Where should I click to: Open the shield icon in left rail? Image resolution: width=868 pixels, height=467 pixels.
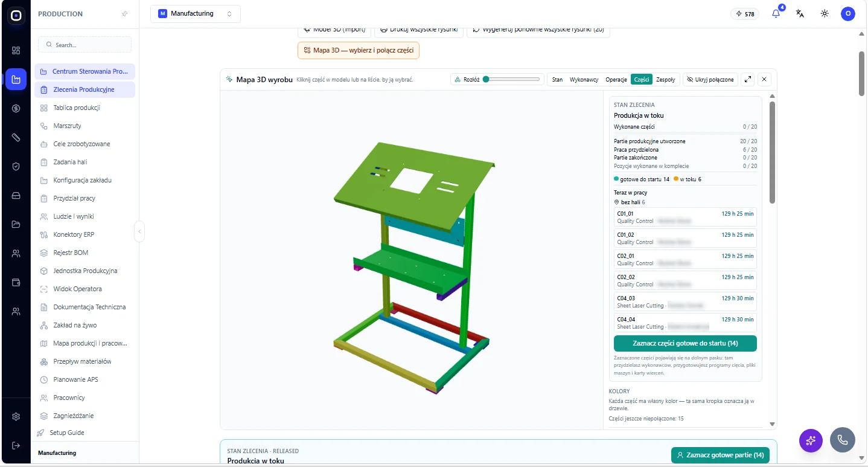(x=16, y=167)
